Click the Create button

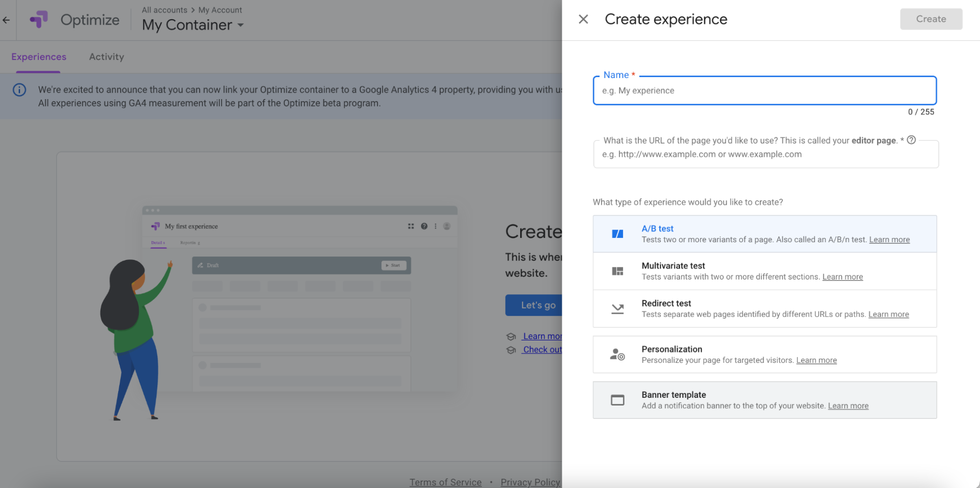(930, 19)
